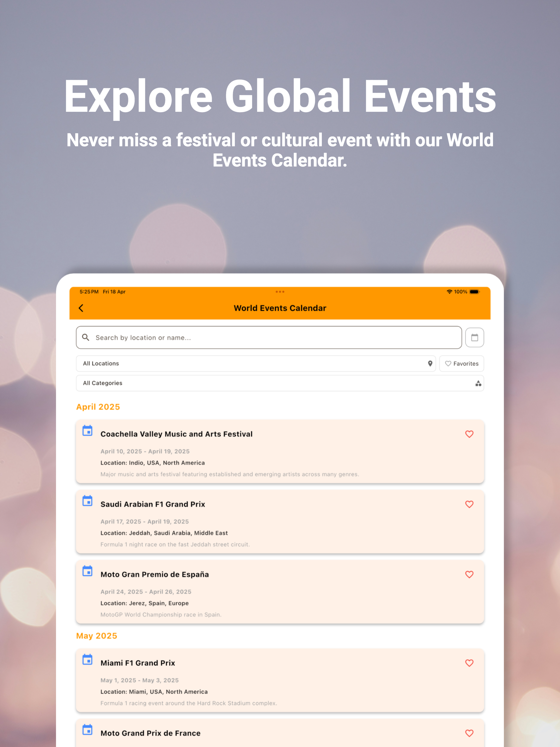Click Location: Miami, USA, North America
The image size is (560, 747).
point(154,691)
